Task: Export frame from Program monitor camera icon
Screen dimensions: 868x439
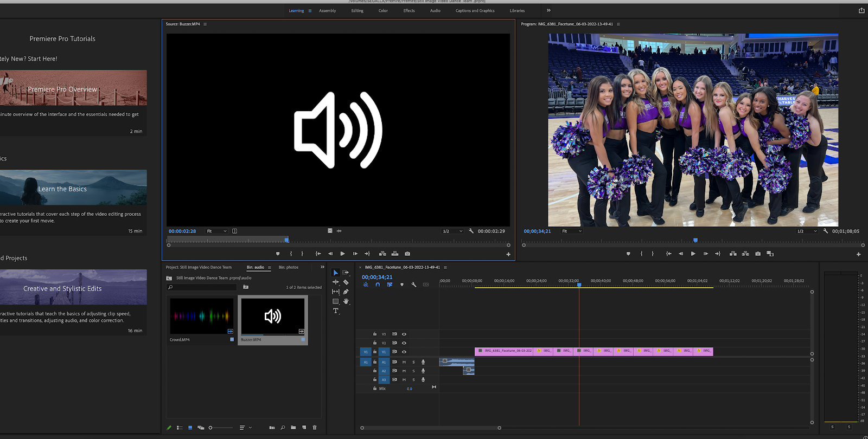Action: pos(758,254)
